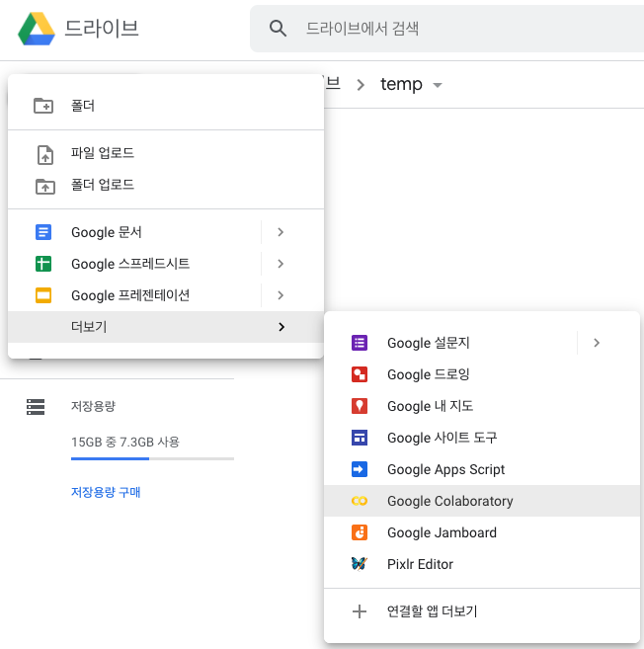Select Google Apps Script entry
The height and width of the screenshot is (649, 644).
click(x=482, y=469)
